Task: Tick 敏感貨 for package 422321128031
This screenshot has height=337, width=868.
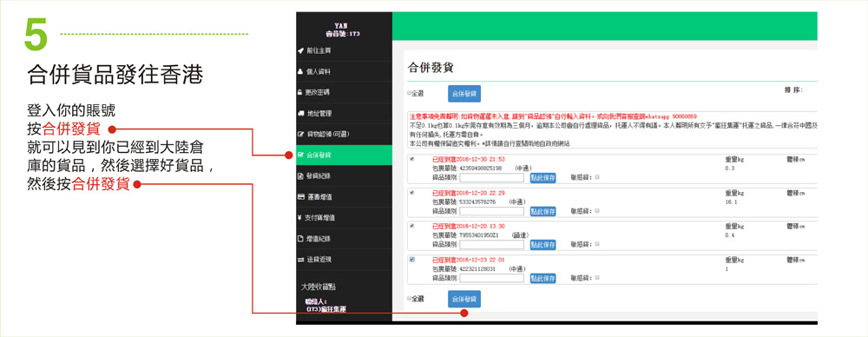Action: [597, 278]
